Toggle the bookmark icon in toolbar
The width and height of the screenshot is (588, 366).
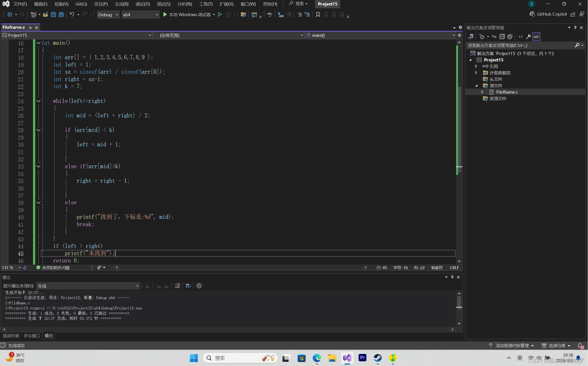pos(318,15)
